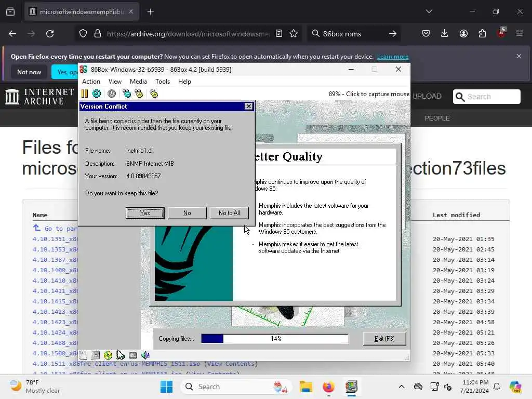Image resolution: width=532 pixels, height=399 pixels.
Task: Open the 86Box Action menu
Action: coord(91,82)
